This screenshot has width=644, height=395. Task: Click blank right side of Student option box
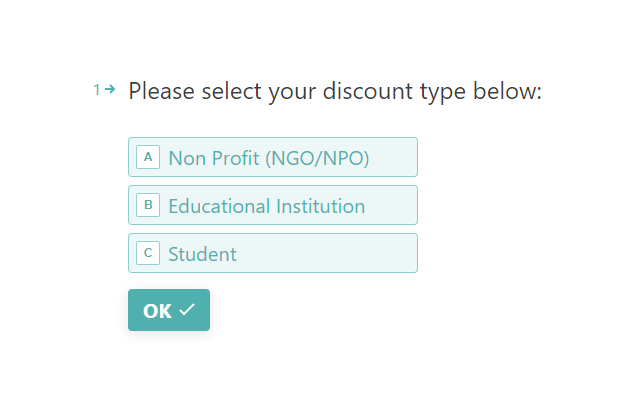[x=329, y=253]
